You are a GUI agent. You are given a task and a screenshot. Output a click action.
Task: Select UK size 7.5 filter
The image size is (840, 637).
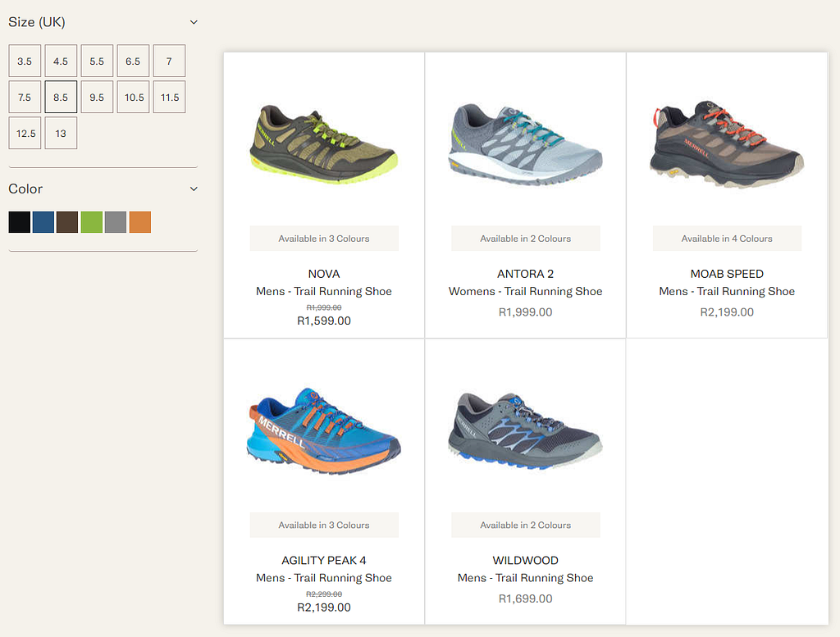pyautogui.click(x=25, y=97)
